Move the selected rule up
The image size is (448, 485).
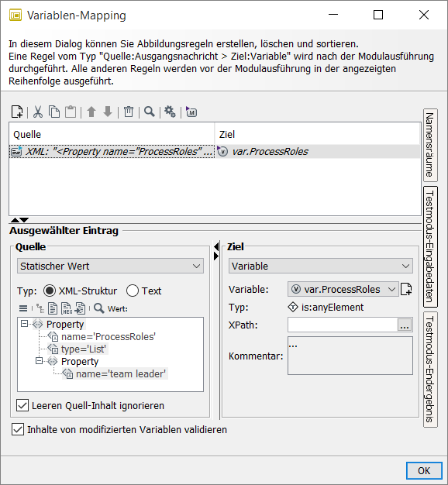click(91, 112)
